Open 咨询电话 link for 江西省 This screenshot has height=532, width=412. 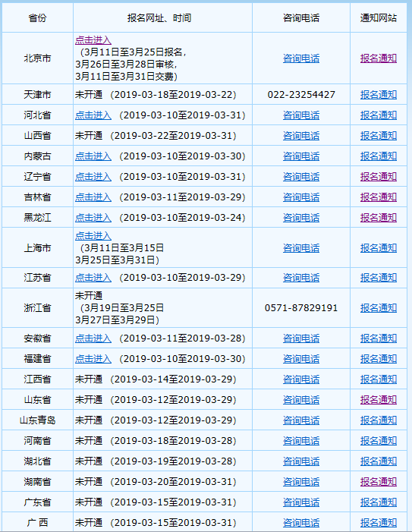tap(301, 379)
